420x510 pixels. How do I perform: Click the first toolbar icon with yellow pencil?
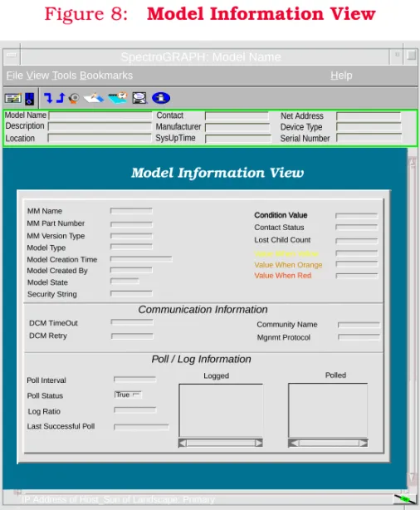pyautogui.click(x=13, y=98)
